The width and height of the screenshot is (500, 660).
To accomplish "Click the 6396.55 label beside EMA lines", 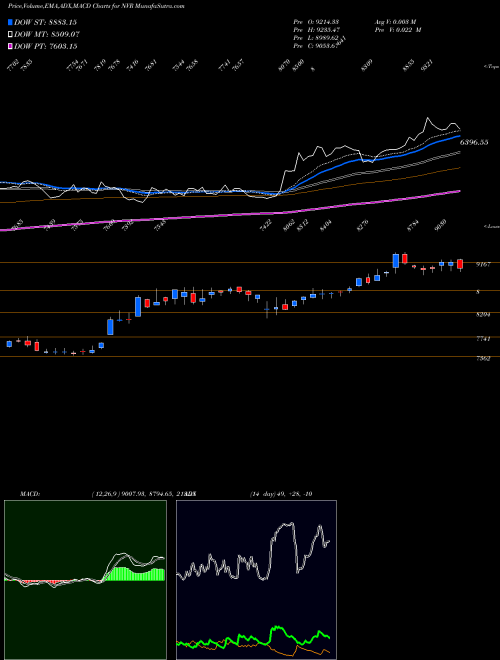I will tap(474, 142).
